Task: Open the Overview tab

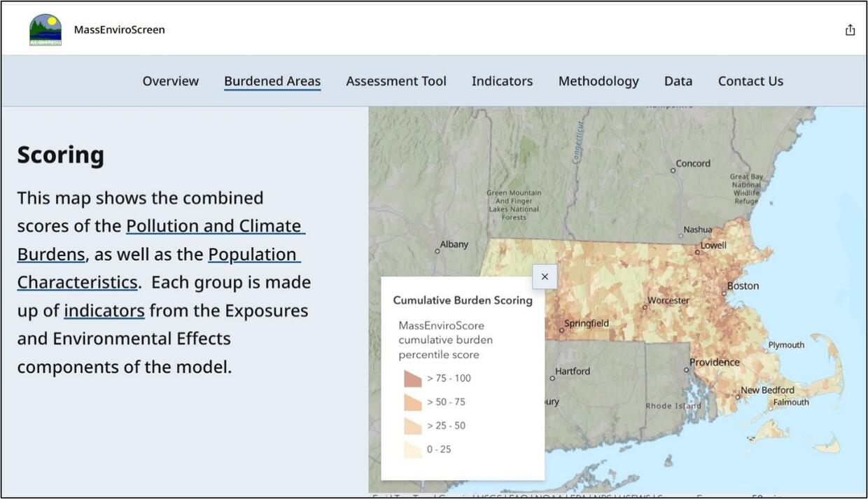Action: [x=171, y=81]
